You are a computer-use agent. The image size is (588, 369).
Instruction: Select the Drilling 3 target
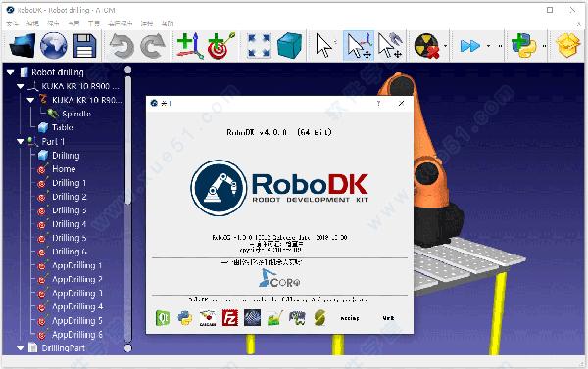click(69, 210)
